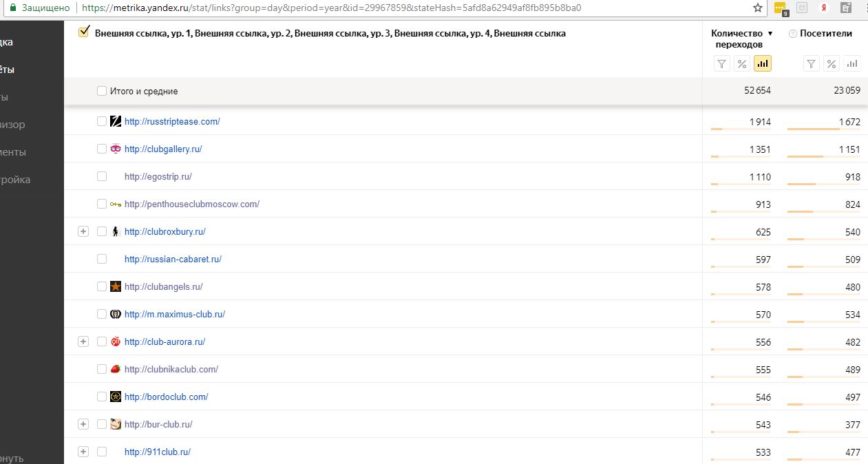Show percentages for 'Количество переходов'
The width and height of the screenshot is (868, 464).
coord(741,64)
